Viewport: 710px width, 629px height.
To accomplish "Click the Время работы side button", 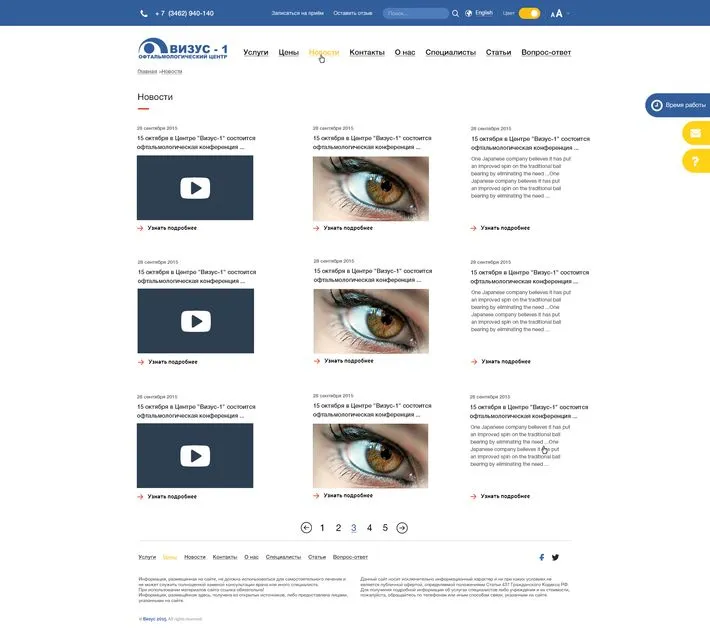I will pyautogui.click(x=678, y=105).
